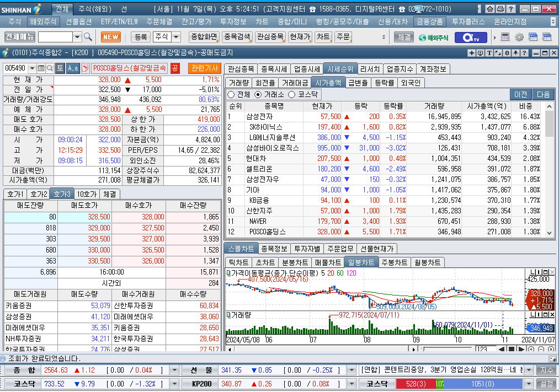The height and width of the screenshot is (392, 559).
Task: Click the search magnifier next to the menu input
Action: pyautogui.click(x=88, y=37)
